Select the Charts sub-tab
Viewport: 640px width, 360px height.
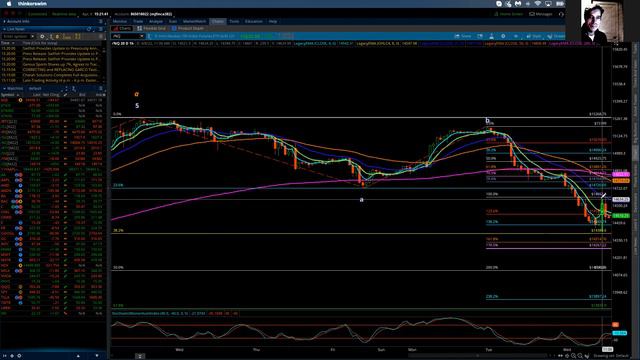tap(122, 28)
